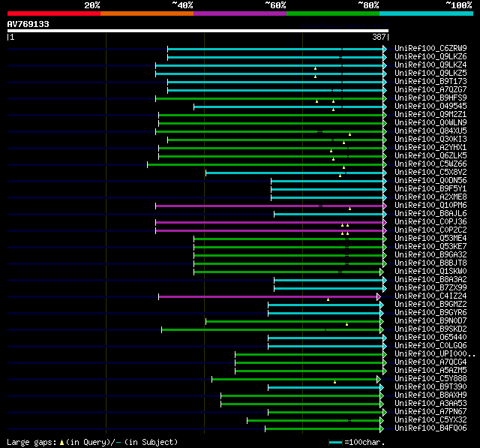This screenshot has height=448, width=480.
Task: Click the orange ~40% identity legend segment
Action: click(147, 14)
